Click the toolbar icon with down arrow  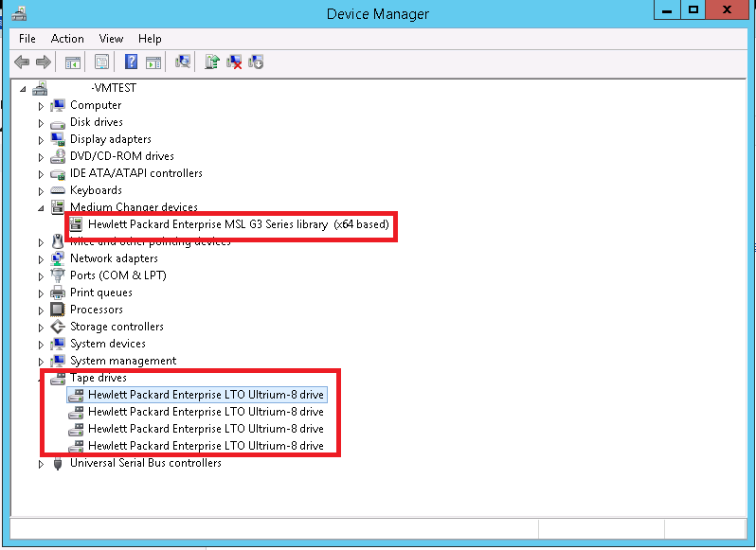[256, 62]
